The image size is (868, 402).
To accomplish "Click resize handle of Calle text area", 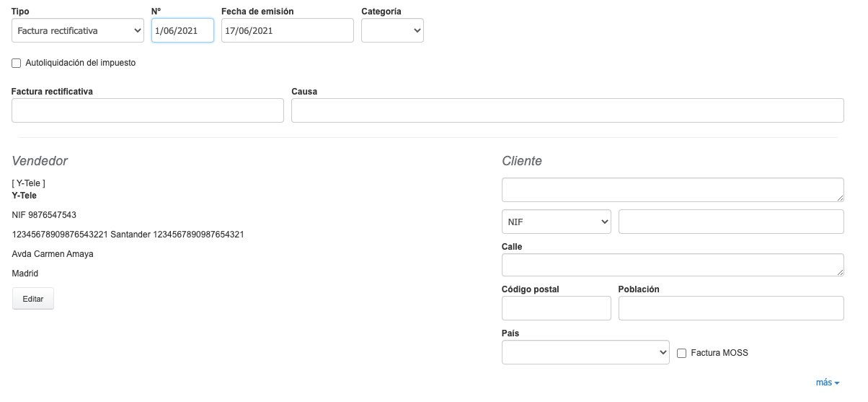I will (x=840, y=272).
